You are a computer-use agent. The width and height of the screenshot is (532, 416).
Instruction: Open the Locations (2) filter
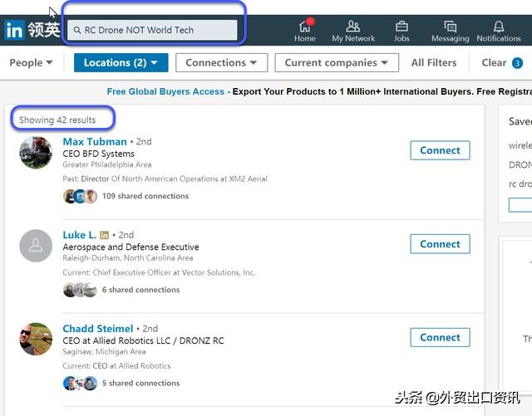pyautogui.click(x=121, y=63)
